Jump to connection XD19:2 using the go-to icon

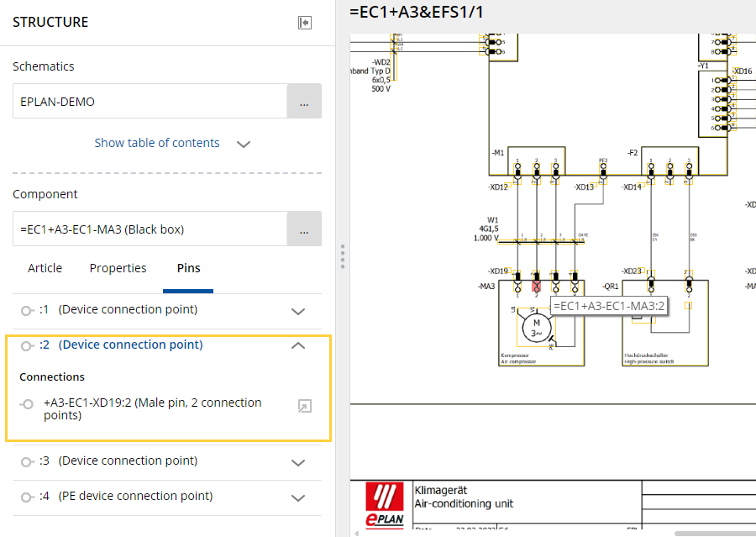pyautogui.click(x=305, y=406)
